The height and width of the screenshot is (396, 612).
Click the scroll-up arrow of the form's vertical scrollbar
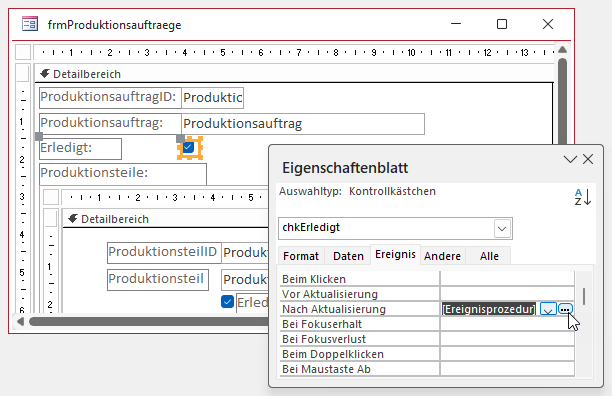coord(562,50)
